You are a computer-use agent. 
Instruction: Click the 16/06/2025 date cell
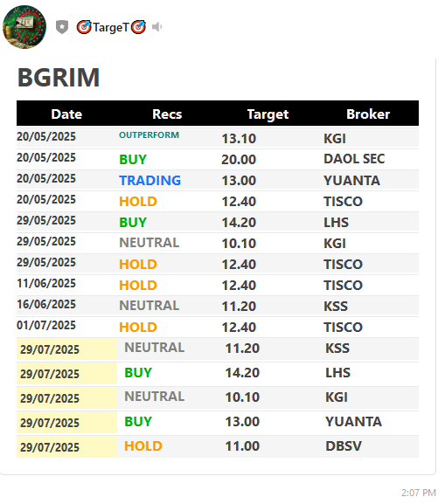tap(46, 304)
